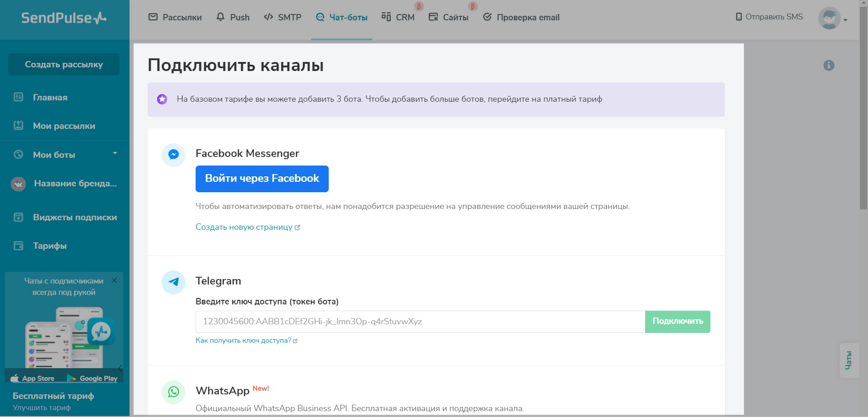Click Улучшить тариф link

point(42,408)
